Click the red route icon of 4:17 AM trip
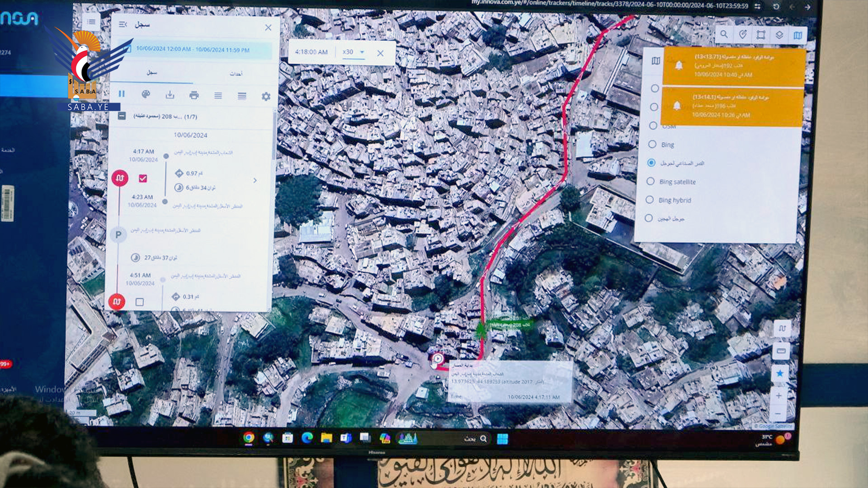The image size is (868, 488). click(120, 178)
